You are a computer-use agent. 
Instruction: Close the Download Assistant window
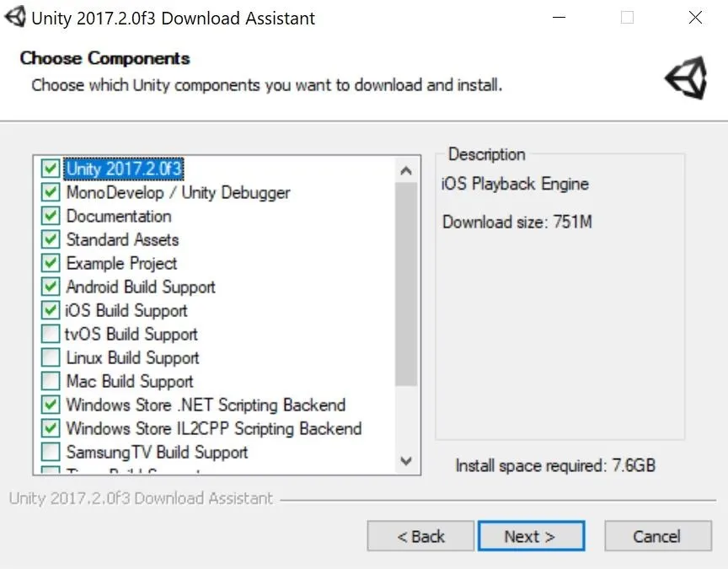[x=695, y=17]
